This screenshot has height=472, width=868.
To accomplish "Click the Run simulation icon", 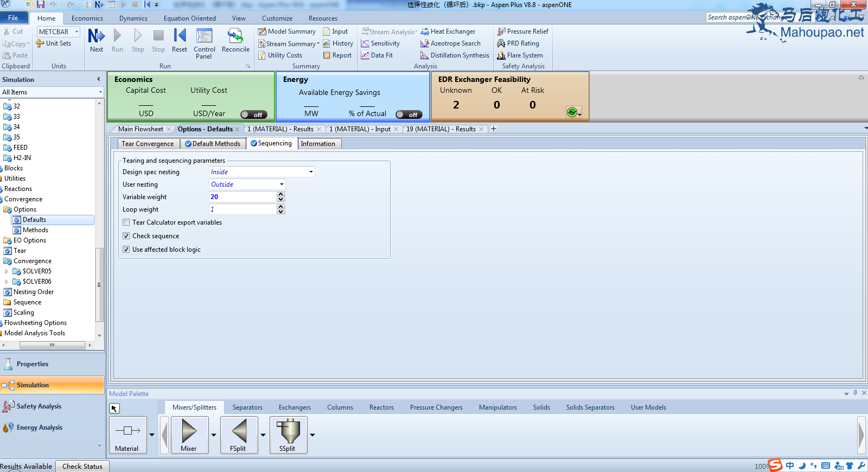I will 117,41.
